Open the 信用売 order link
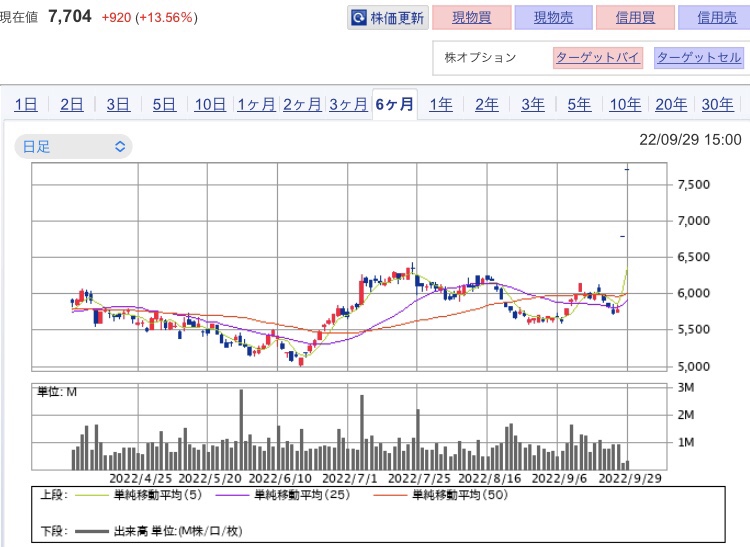750x547 pixels. (717, 18)
